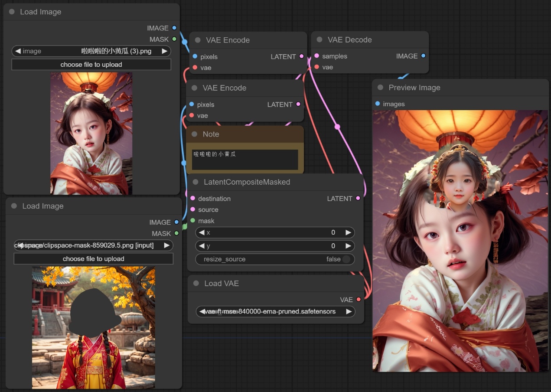Click the LatentCompositeMasked node title
551x392 pixels.
247,182
